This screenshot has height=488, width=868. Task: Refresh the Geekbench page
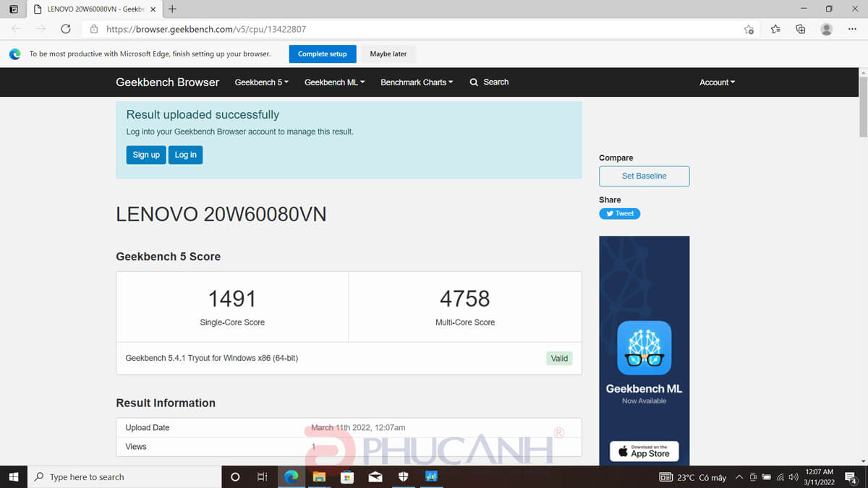click(66, 29)
